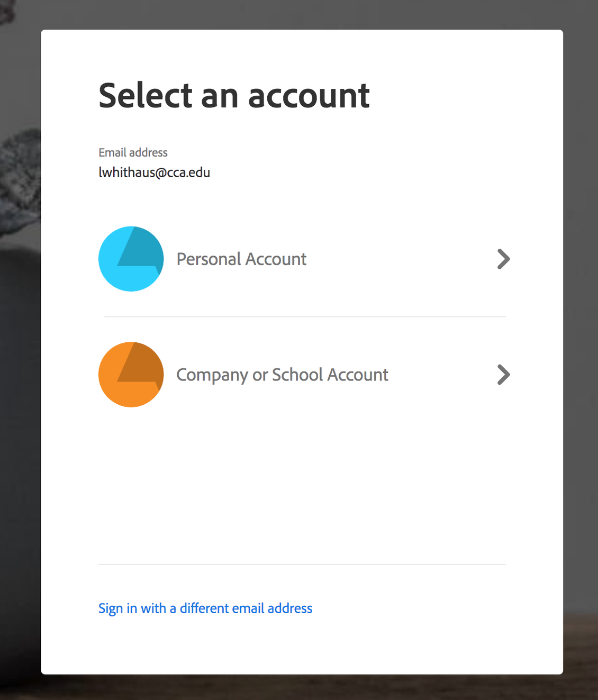
Task: Click the word Account in the Personal Account row
Action: click(276, 259)
